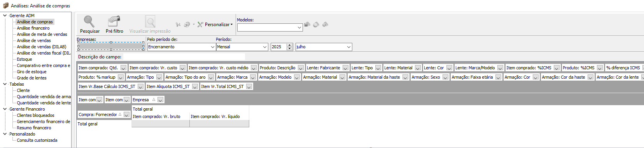
Task: Click the Personalizar tools icon
Action: [200, 25]
